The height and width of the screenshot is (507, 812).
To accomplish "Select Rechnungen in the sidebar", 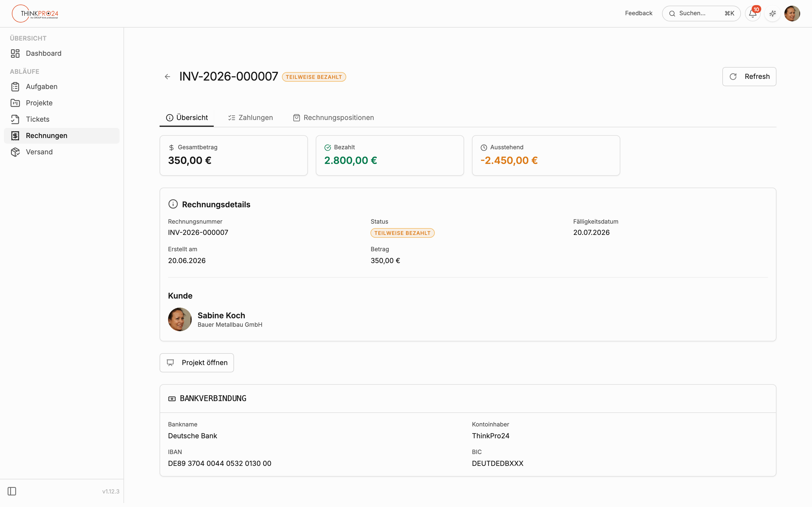I will 62,135.
